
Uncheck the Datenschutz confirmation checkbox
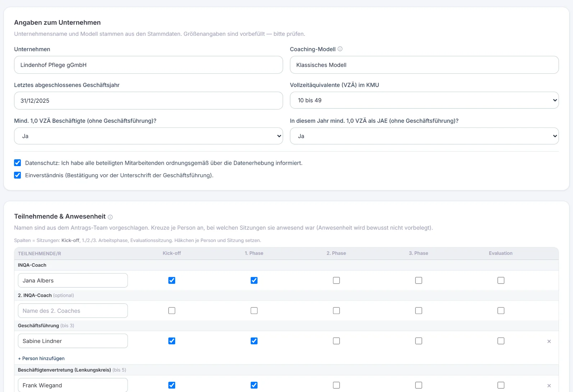point(18,163)
